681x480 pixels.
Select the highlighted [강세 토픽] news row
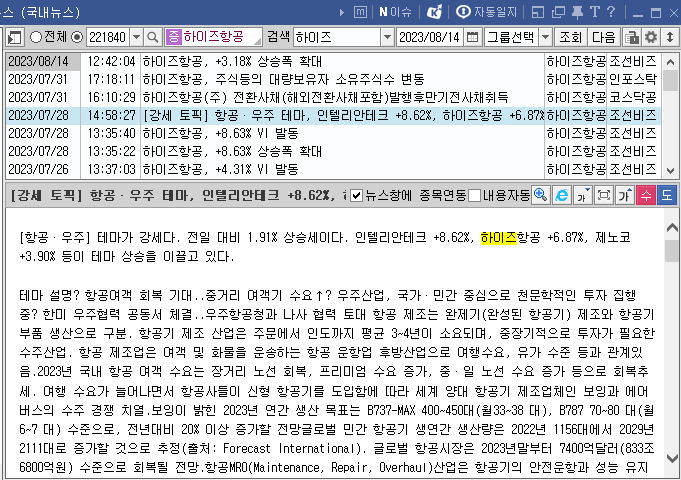click(333, 116)
